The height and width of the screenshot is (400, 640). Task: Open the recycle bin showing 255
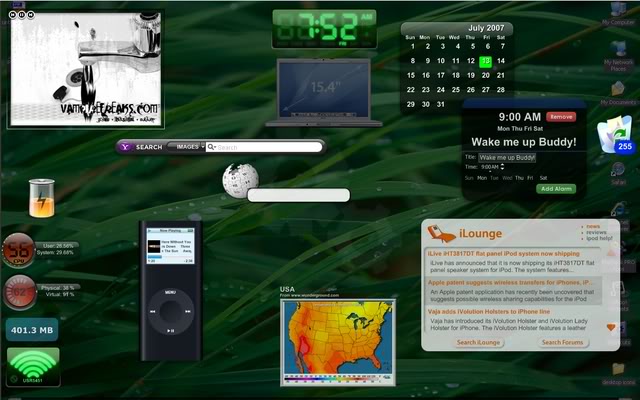(615, 135)
